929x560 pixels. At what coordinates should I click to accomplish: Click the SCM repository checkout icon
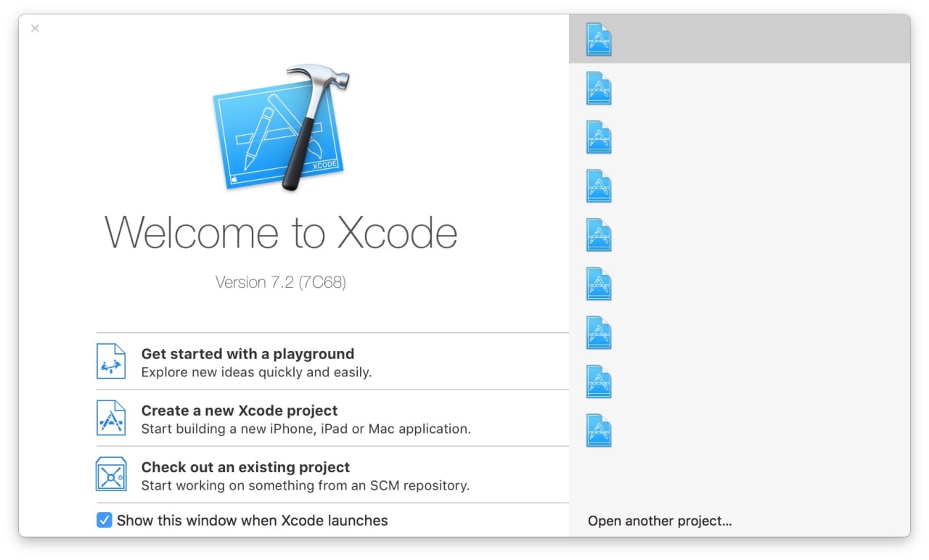pyautogui.click(x=111, y=474)
